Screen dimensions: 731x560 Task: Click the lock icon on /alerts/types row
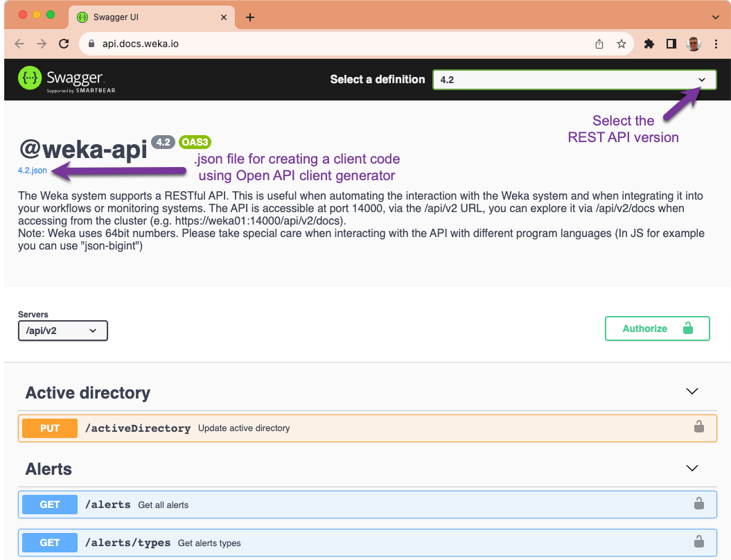699,542
